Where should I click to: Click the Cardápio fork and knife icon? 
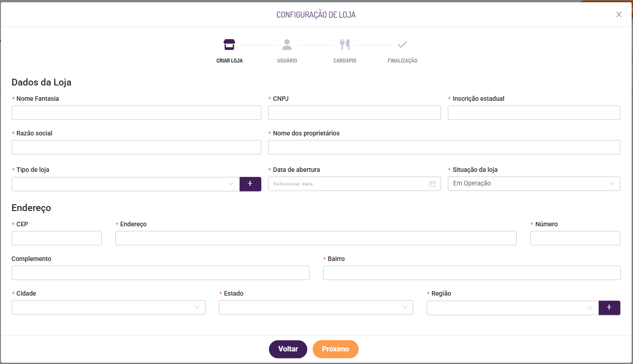click(345, 45)
